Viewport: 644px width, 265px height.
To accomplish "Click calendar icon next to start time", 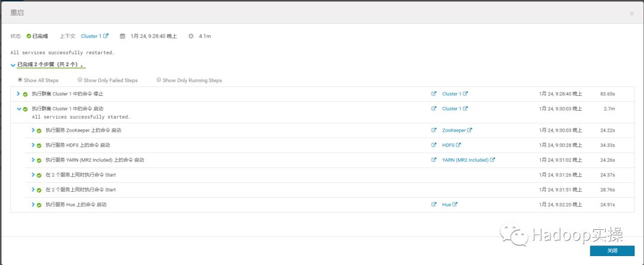I will pyautogui.click(x=122, y=36).
